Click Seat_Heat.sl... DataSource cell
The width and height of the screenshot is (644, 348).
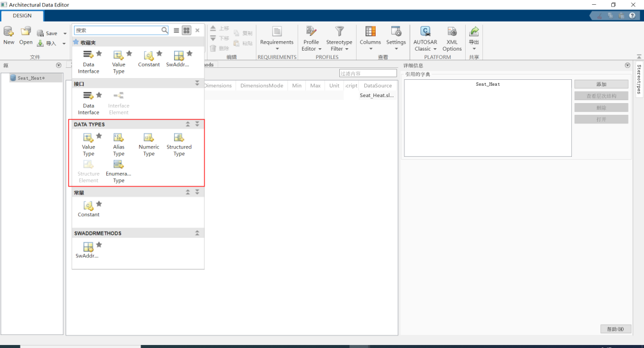(377, 95)
